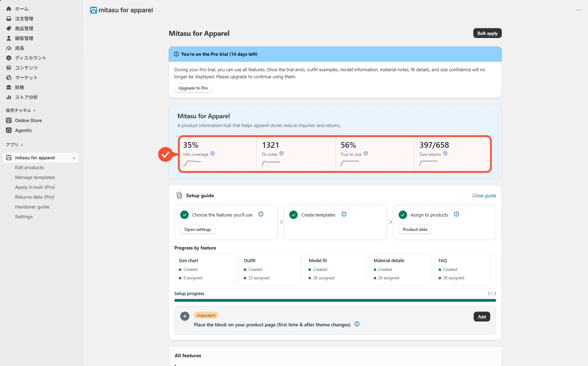Click the 1321 Fit votes value
Screen dimensions: 588x366
coord(270,145)
